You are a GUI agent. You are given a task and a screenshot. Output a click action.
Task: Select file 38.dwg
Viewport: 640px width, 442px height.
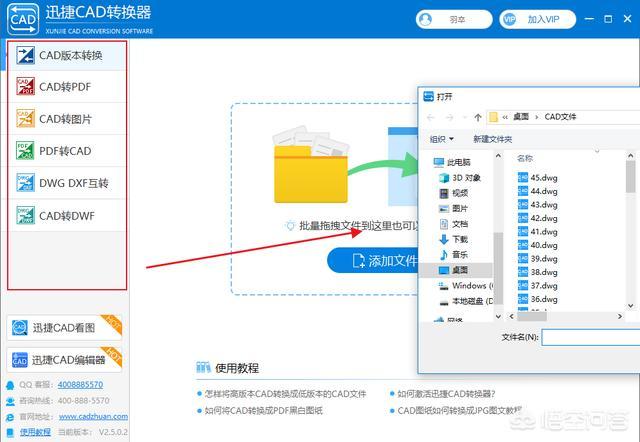tap(538, 272)
